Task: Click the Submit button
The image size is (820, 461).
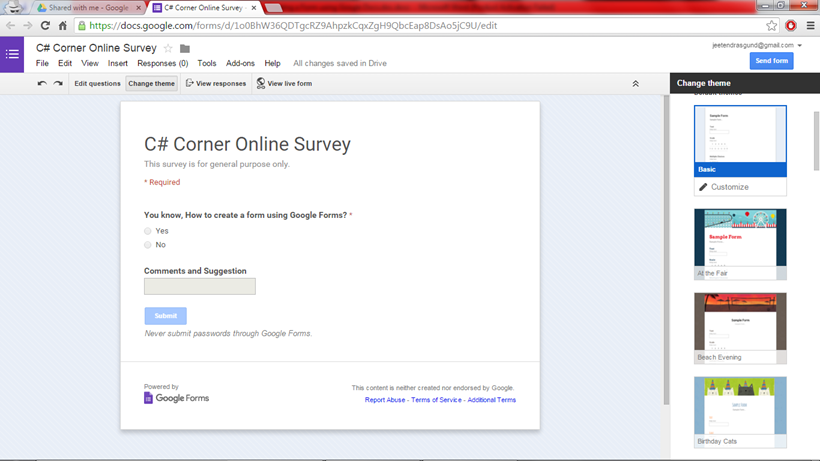Action: (x=165, y=316)
